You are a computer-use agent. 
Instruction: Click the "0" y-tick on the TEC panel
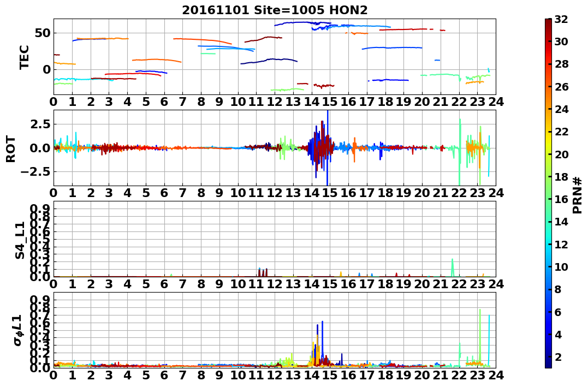click(x=46, y=69)
